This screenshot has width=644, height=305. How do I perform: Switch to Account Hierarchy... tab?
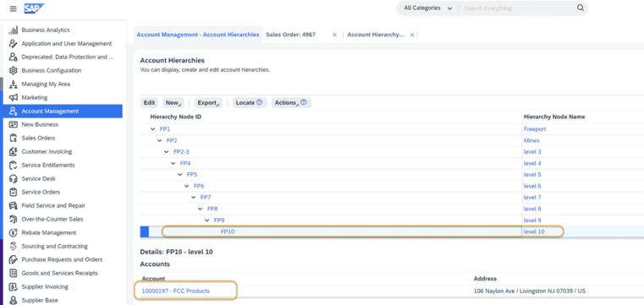coord(376,35)
